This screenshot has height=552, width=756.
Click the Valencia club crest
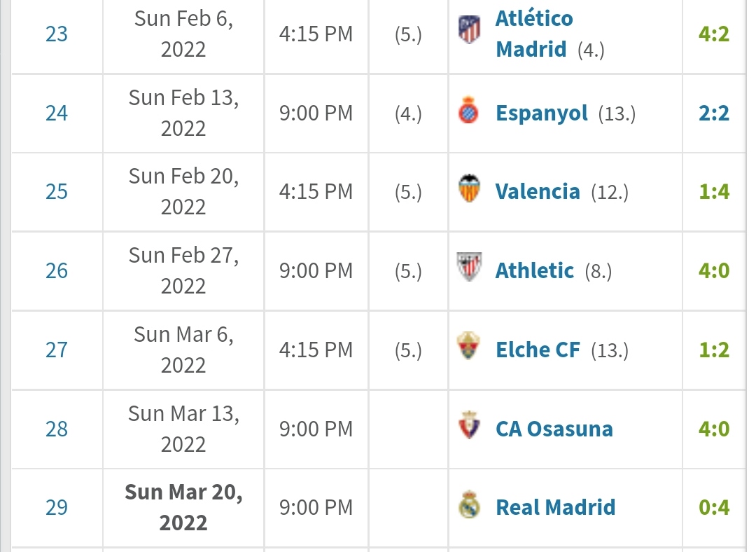[x=469, y=190]
